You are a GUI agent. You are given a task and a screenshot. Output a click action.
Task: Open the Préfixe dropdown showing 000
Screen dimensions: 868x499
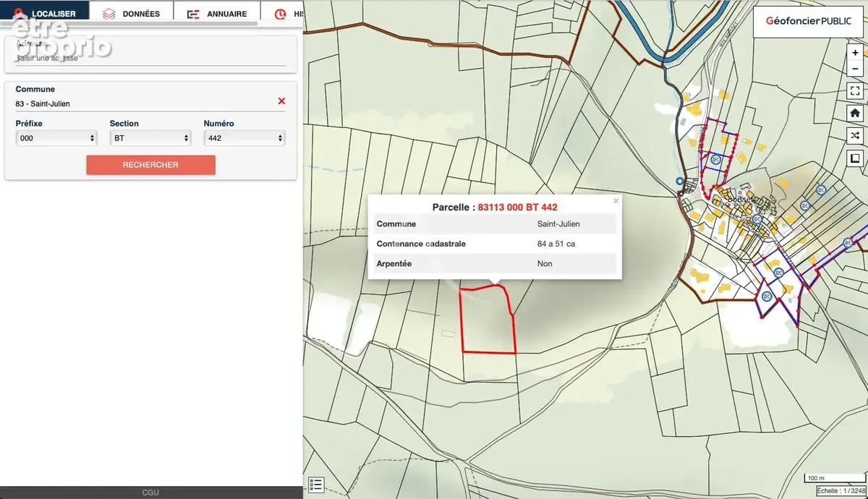[x=56, y=137]
